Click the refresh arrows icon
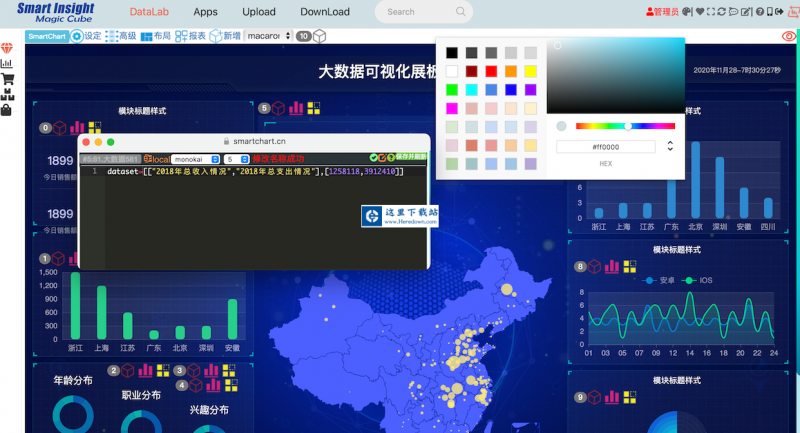 (721, 12)
